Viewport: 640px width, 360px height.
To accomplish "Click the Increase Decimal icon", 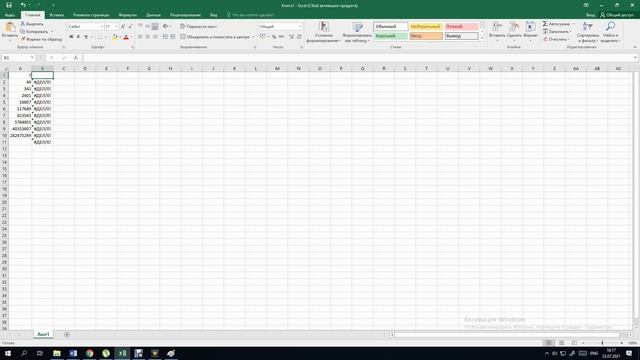I will click(x=291, y=37).
